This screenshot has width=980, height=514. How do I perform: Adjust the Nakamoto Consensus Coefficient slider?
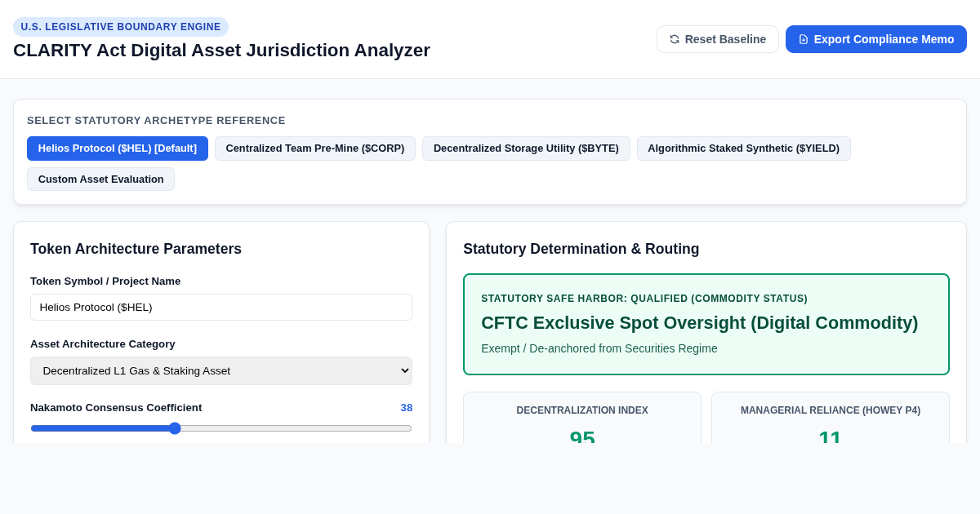coord(221,428)
